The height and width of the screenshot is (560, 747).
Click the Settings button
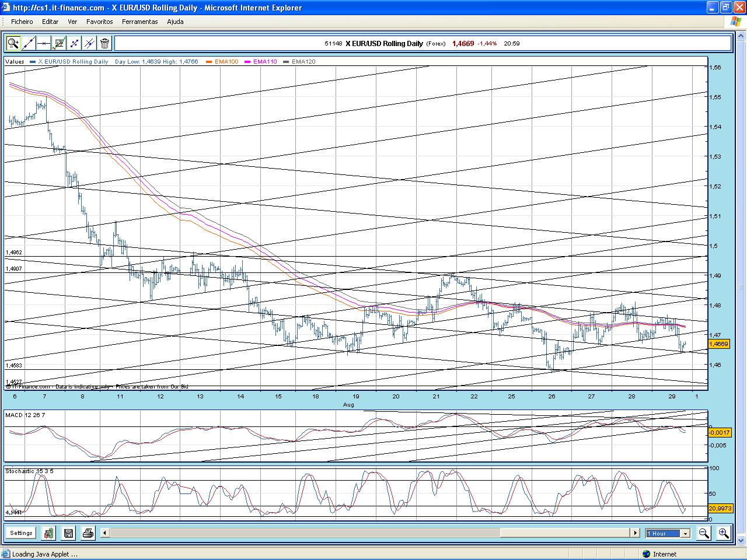coord(21,533)
